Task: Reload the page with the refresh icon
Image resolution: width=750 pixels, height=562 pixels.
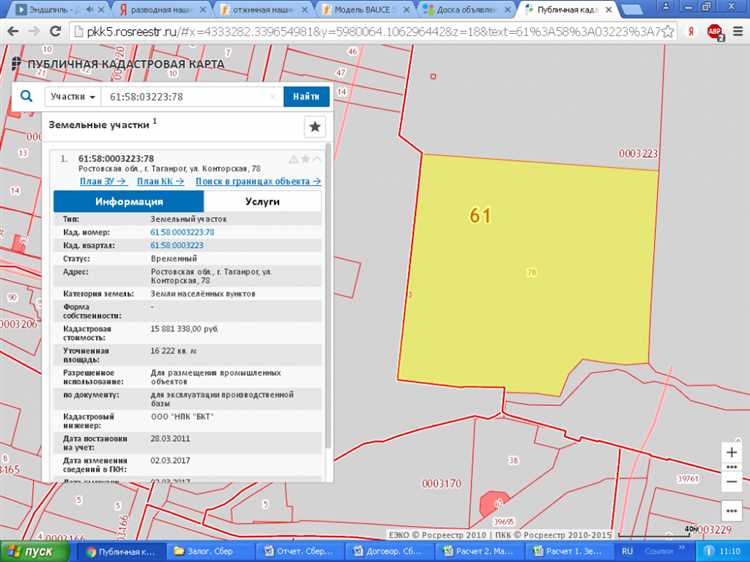Action: [x=55, y=31]
